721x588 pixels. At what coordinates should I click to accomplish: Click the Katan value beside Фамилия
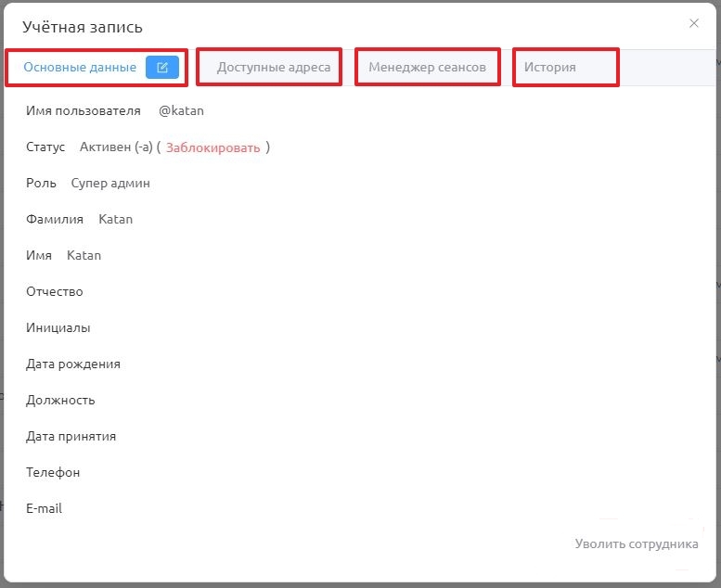pyautogui.click(x=115, y=219)
